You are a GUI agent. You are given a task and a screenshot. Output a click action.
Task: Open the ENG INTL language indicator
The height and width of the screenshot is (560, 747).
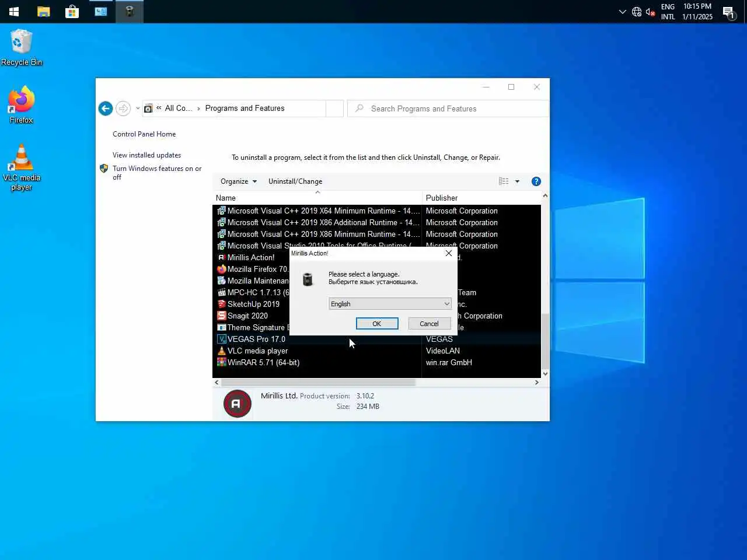[668, 12]
